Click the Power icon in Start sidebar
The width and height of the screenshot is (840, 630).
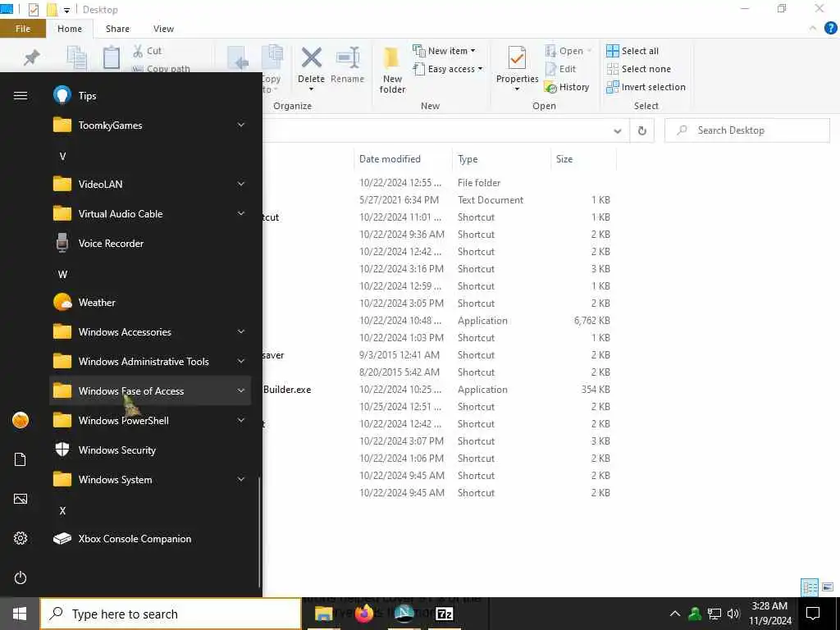(21, 577)
